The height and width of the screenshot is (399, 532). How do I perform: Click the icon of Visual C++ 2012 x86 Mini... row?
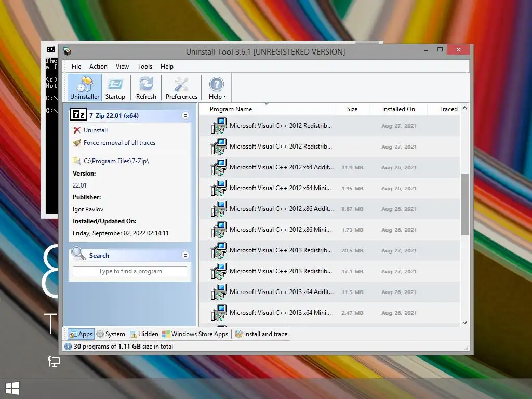click(219, 230)
